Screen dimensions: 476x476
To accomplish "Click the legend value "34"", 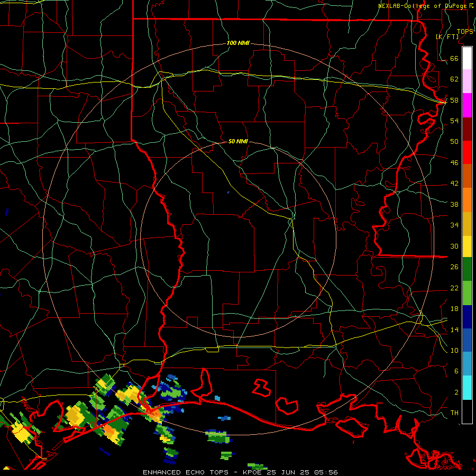I will tap(454, 225).
